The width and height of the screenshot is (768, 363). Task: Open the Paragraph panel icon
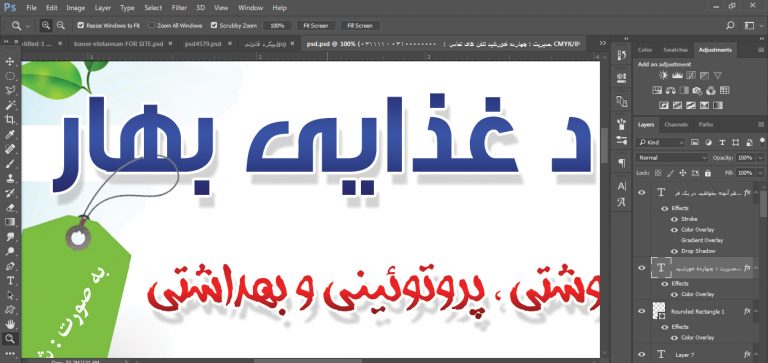tap(622, 163)
